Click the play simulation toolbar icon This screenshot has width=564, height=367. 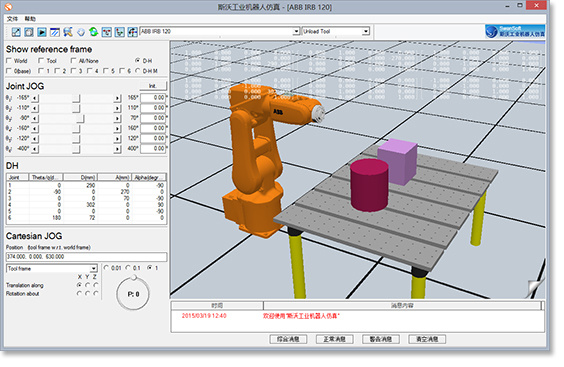pos(42,32)
